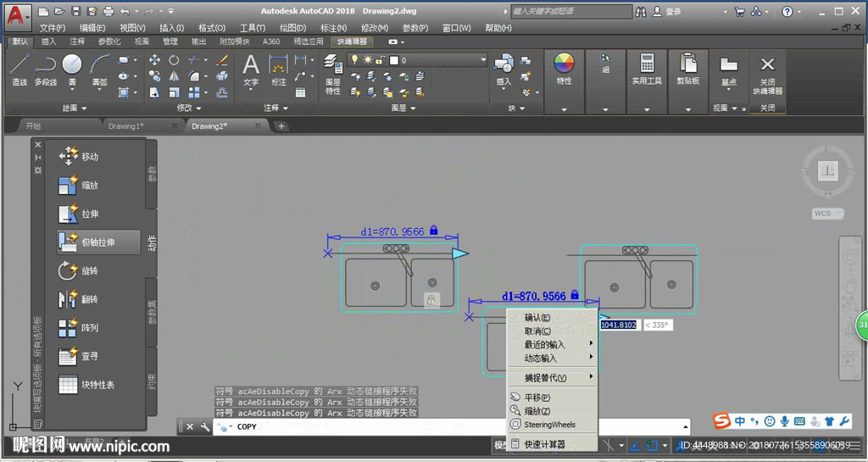Select the 拉伸 stretch action in palette

click(x=79, y=214)
